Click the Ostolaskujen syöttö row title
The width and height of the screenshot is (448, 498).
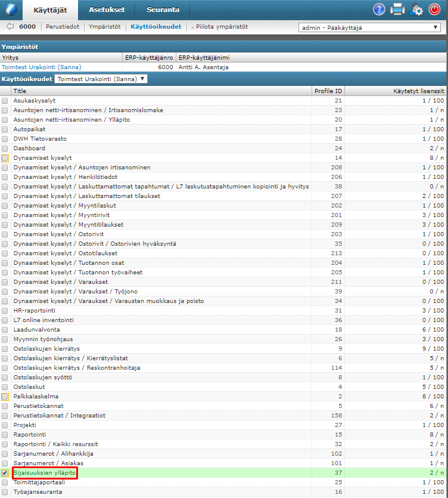pyautogui.click(x=43, y=378)
